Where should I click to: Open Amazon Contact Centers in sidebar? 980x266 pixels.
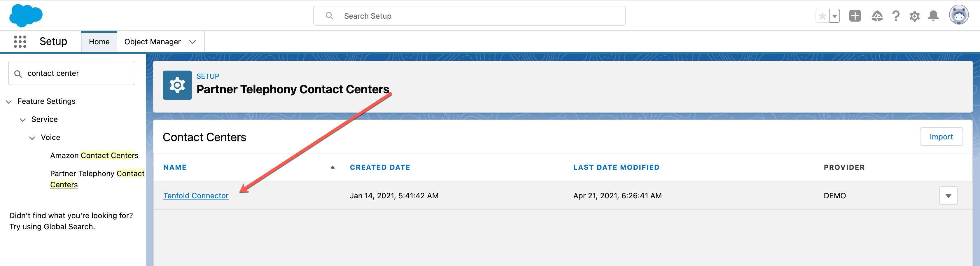coord(94,155)
